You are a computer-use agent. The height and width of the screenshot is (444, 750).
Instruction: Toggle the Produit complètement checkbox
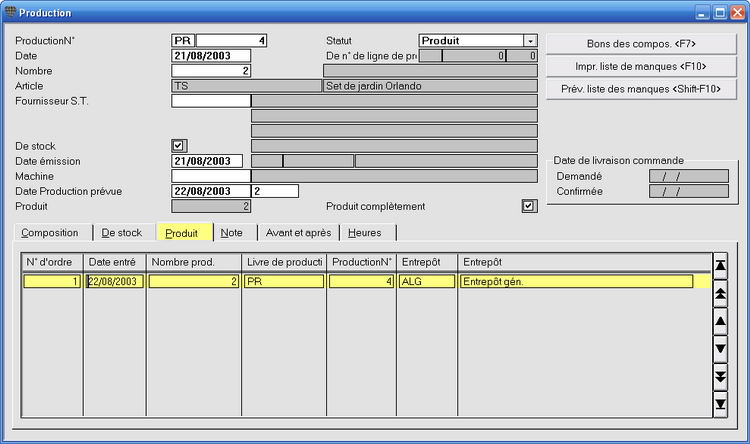point(529,206)
